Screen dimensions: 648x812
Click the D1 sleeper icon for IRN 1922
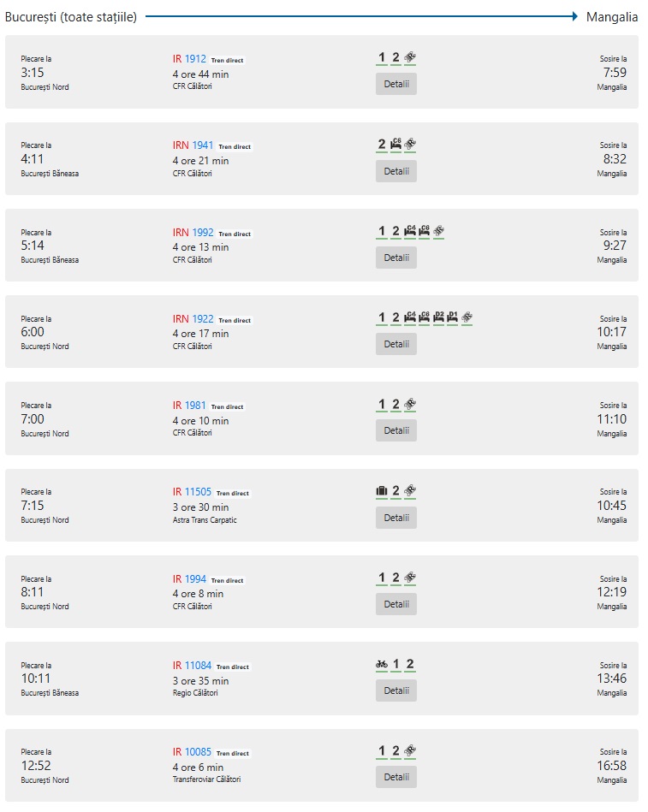[453, 317]
